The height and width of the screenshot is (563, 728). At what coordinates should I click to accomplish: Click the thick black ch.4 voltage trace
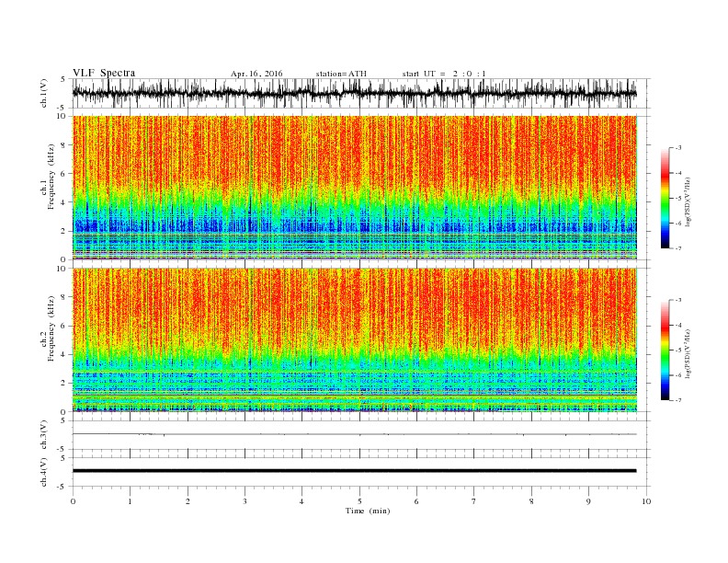(354, 471)
